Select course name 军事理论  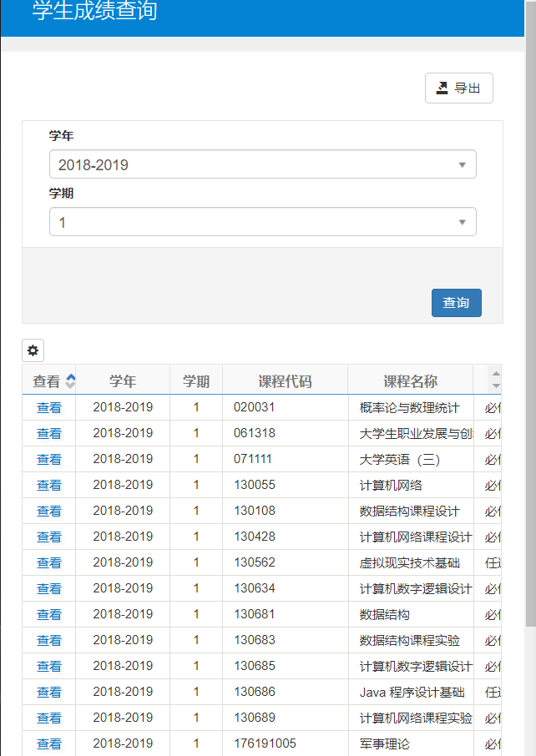pyautogui.click(x=385, y=744)
